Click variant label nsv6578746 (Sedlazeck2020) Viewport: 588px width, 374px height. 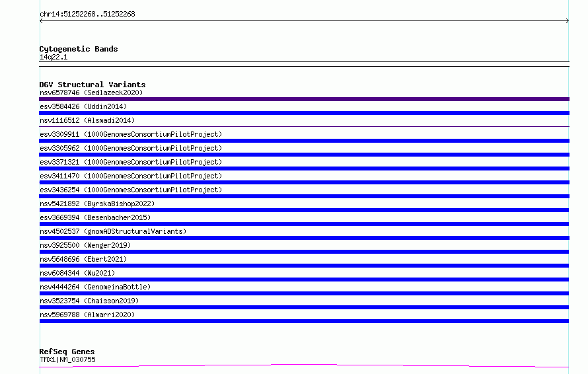click(x=91, y=93)
